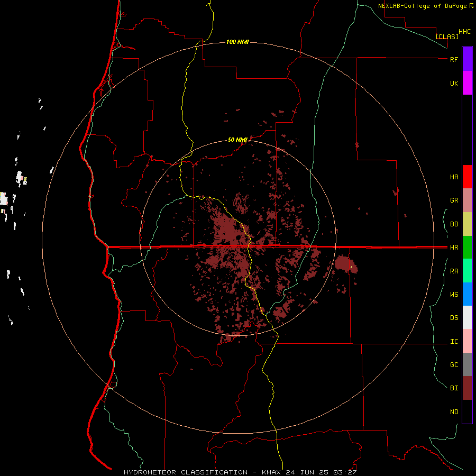The width and height of the screenshot is (476, 476).
Task: Click the GC legend label
Action: [454, 365]
